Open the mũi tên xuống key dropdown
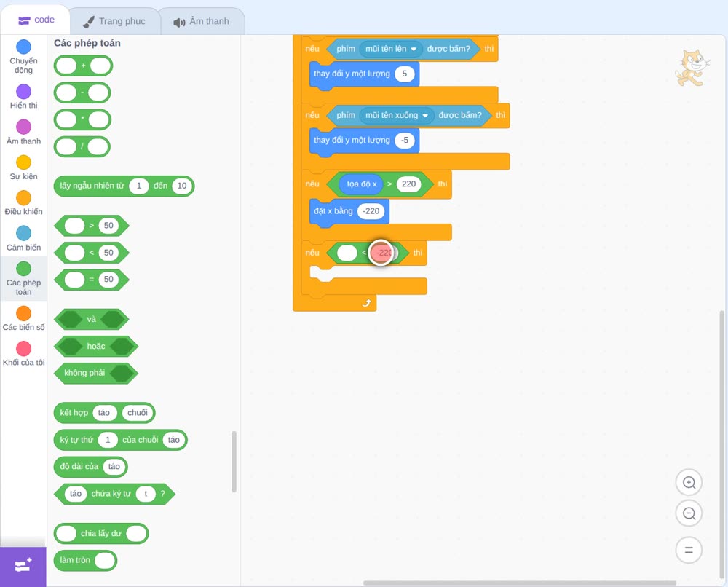 (x=397, y=115)
